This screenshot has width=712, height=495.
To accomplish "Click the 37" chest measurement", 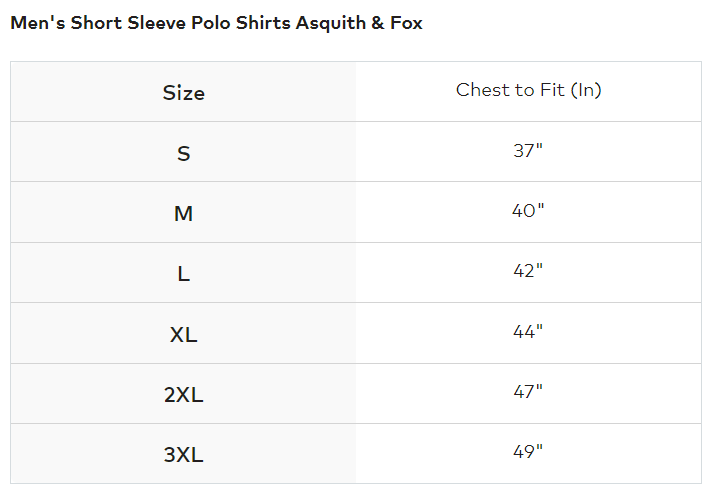I will [528, 150].
